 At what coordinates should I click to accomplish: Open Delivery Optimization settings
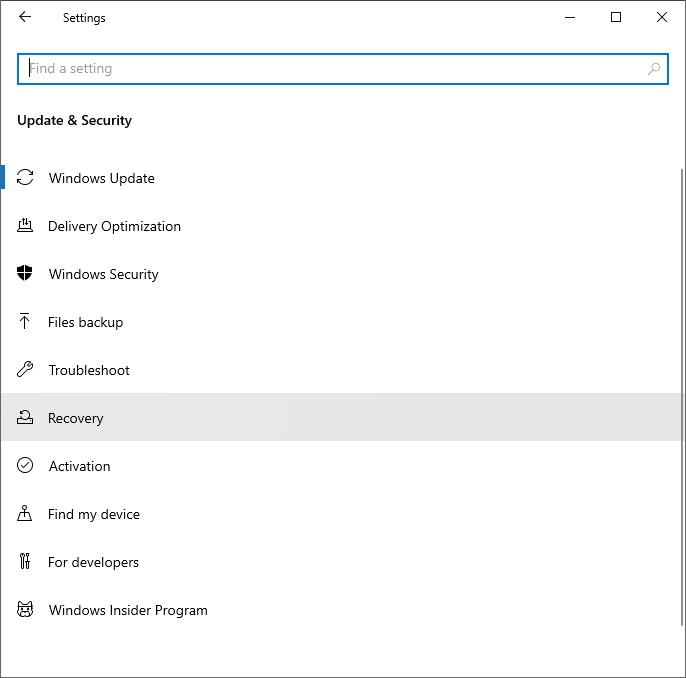[341, 226]
